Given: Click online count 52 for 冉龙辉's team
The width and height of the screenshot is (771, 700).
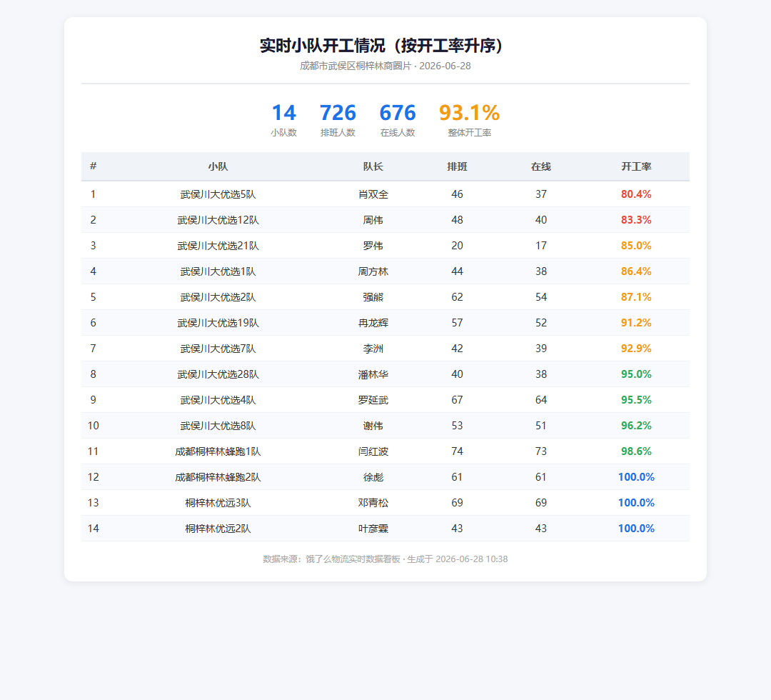Looking at the screenshot, I should click(541, 323).
